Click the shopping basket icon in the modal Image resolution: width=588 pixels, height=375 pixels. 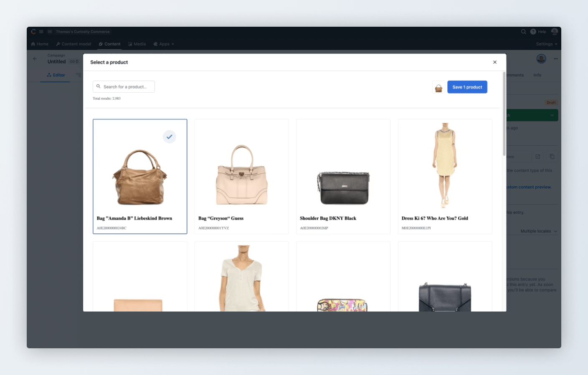(438, 87)
